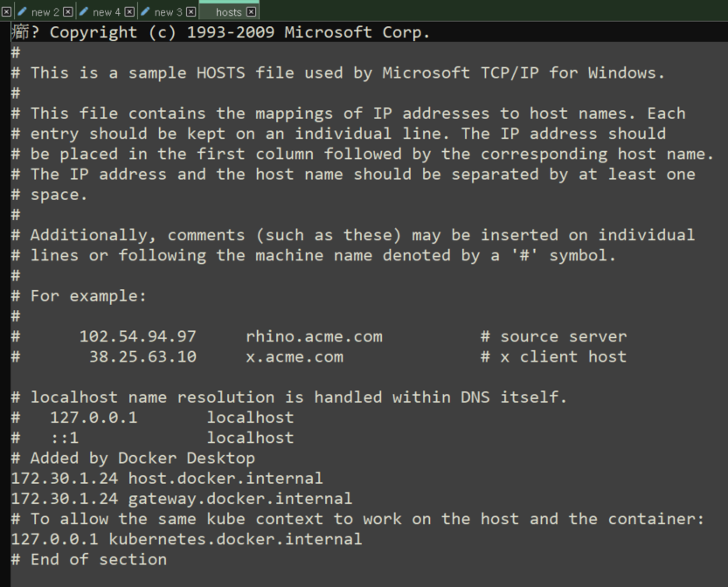Image resolution: width=728 pixels, height=587 pixels.
Task: Click the pencil icon on the new 3 tab
Action: (146, 11)
